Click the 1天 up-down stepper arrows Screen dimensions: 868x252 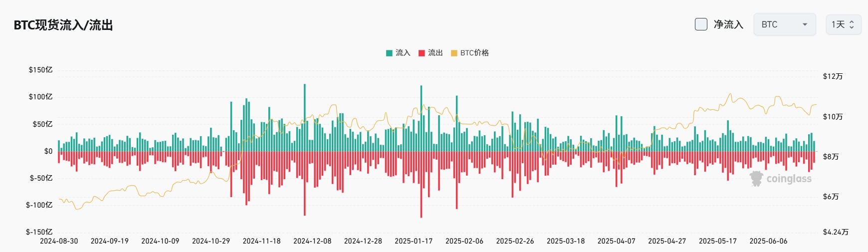point(852,24)
